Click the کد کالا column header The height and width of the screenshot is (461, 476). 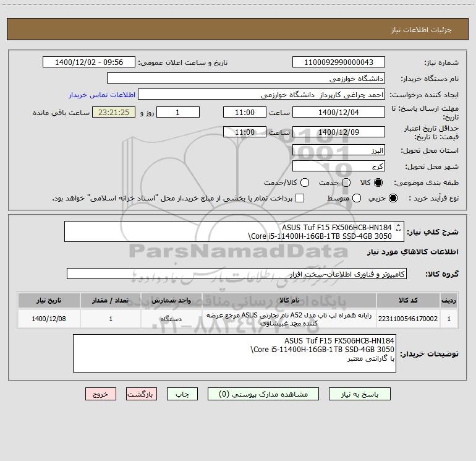408,301
